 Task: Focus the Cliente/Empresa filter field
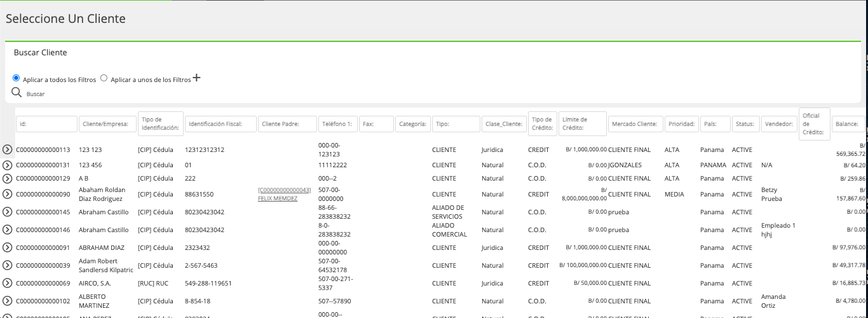pyautogui.click(x=107, y=124)
